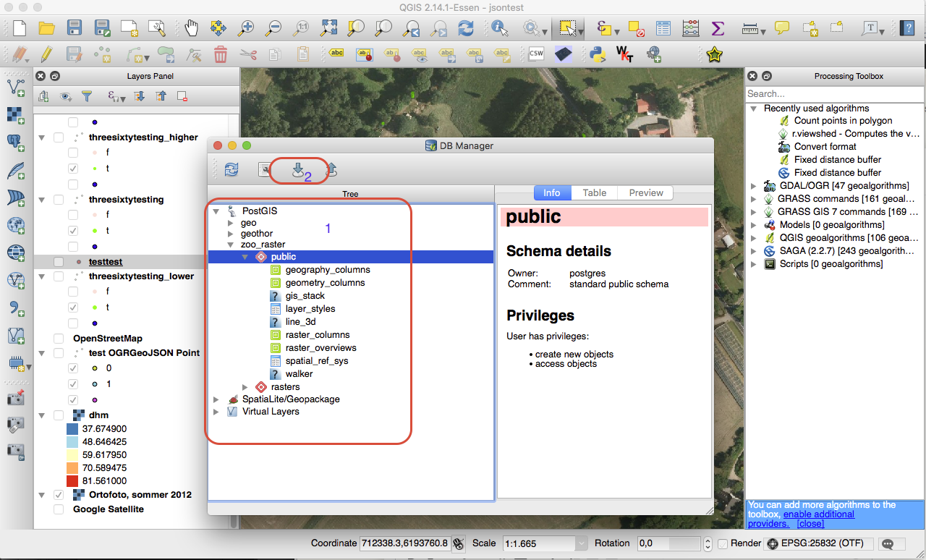
Task: Toggle threesixtytesting_lower layer checkbox
Action: 59,276
